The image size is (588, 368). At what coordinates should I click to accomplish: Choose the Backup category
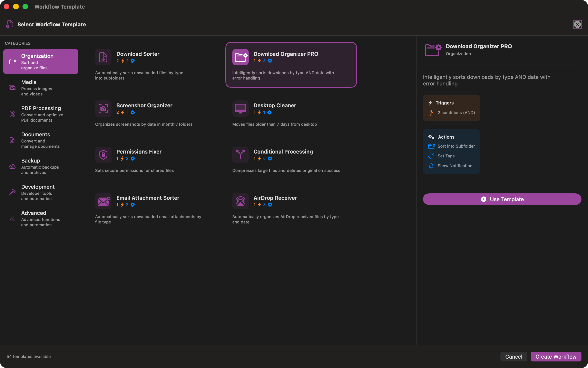pyautogui.click(x=41, y=166)
